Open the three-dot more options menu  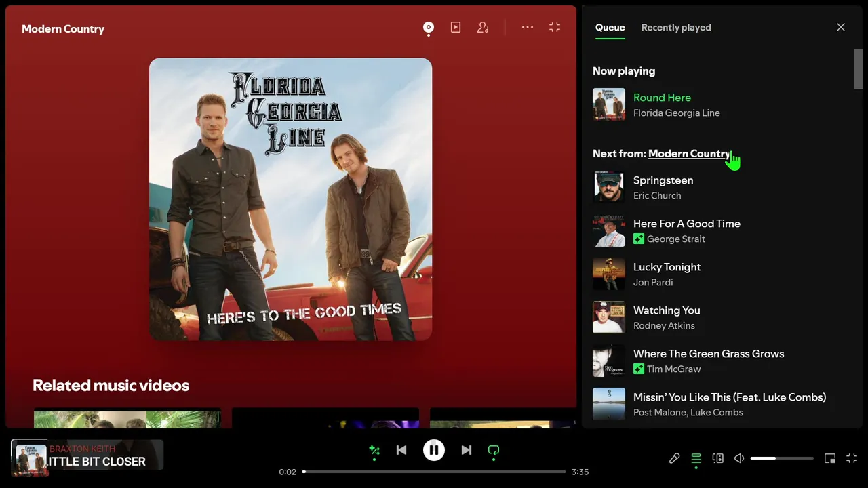pos(528,27)
